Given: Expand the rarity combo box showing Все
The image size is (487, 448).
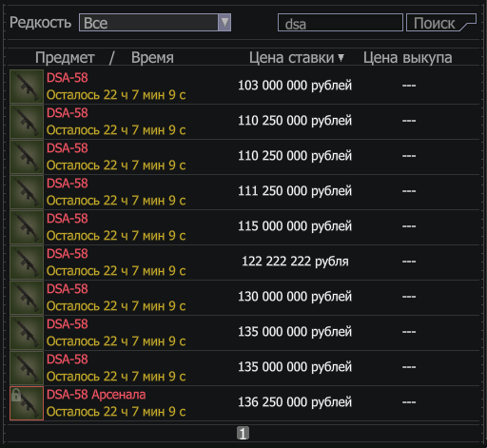Looking at the screenshot, I should (x=155, y=23).
